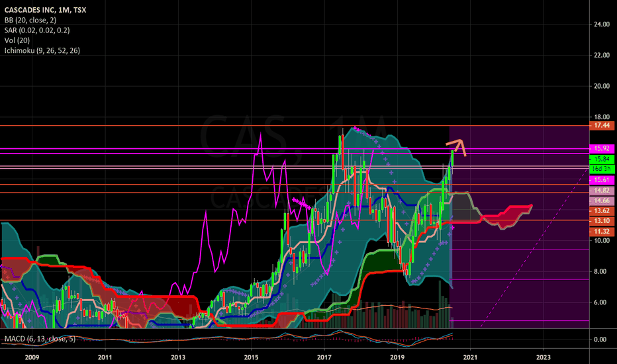Select the MACD (6, 13, close, 5) label

40,339
